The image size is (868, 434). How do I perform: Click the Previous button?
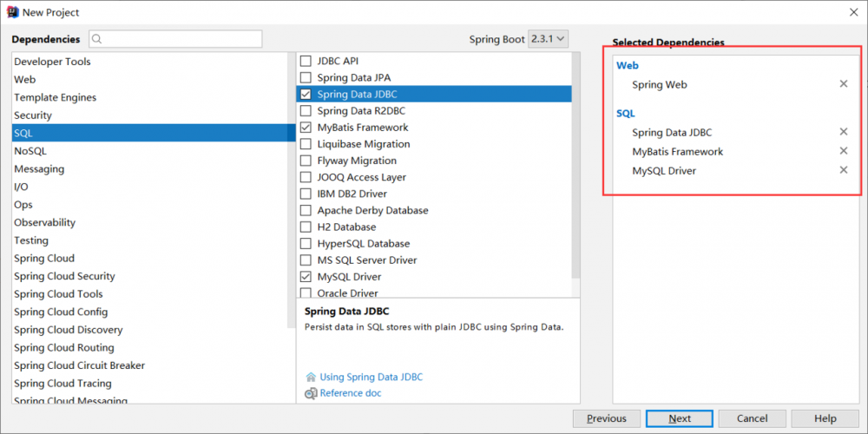[606, 418]
